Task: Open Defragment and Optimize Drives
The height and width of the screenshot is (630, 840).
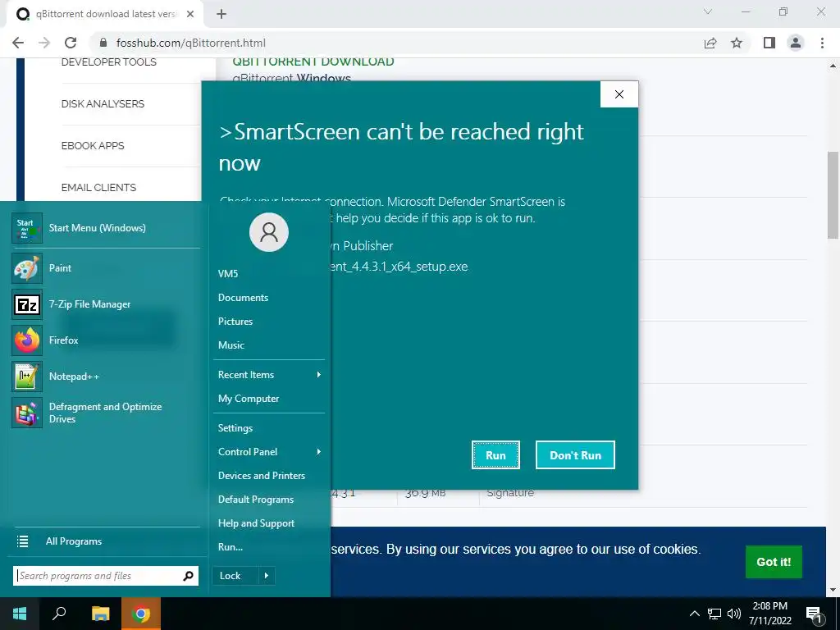Action: pos(106,413)
